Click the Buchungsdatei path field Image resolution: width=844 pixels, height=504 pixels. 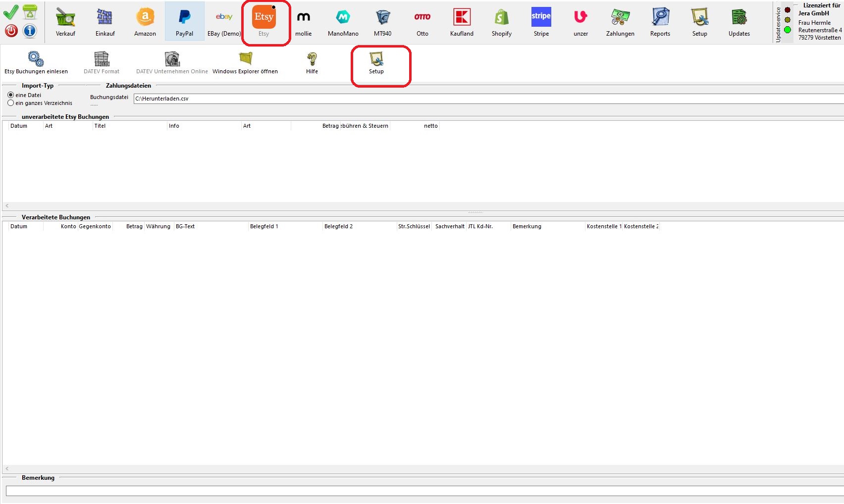pyautogui.click(x=485, y=99)
